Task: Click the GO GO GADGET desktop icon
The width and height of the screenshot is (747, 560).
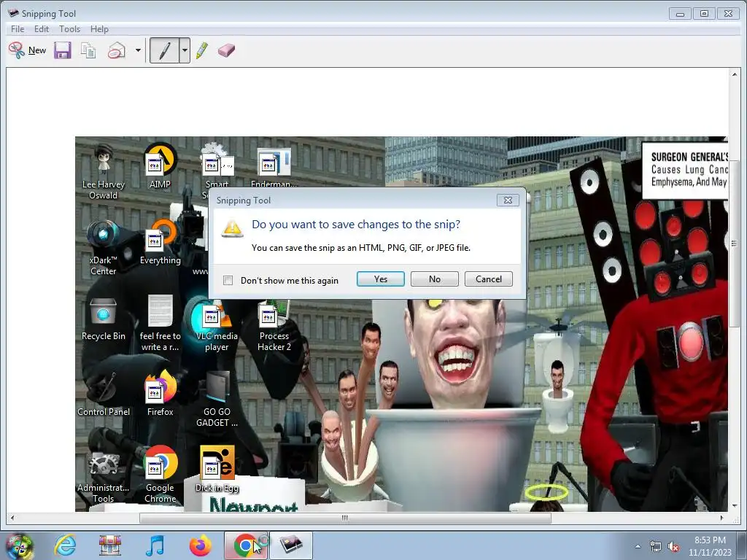Action: coord(217,399)
